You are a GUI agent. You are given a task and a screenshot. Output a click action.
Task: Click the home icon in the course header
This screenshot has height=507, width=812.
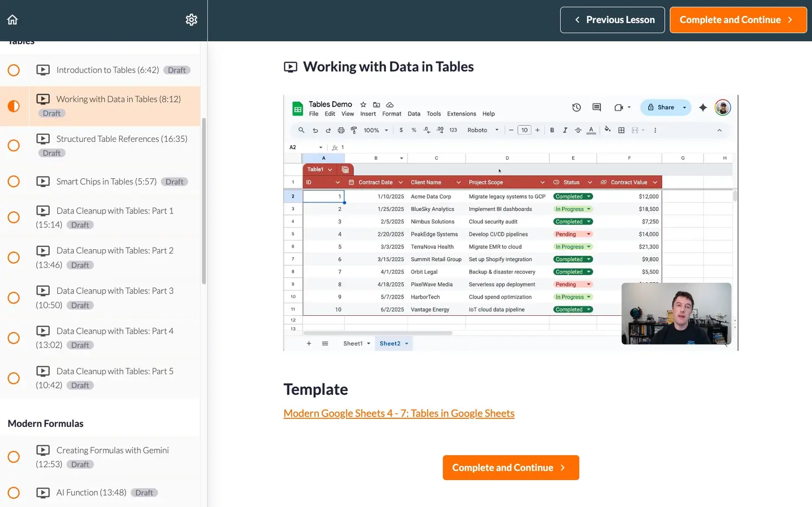[12, 20]
